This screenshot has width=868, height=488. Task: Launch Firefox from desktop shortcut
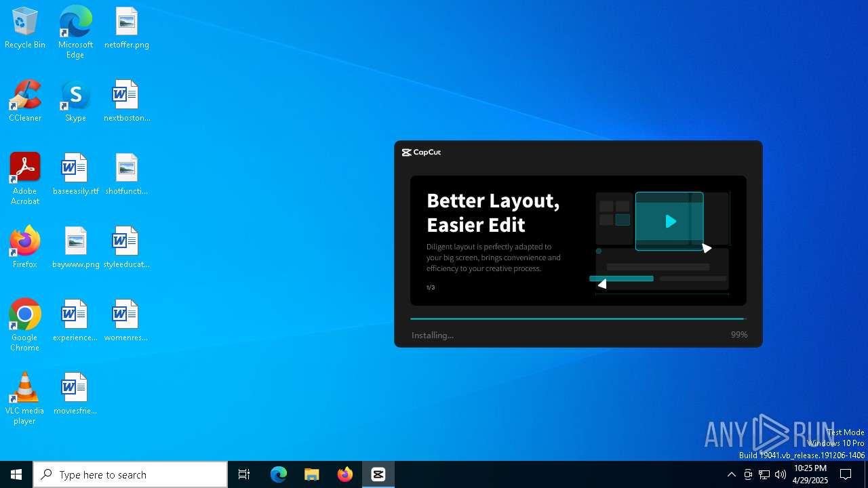(x=25, y=247)
